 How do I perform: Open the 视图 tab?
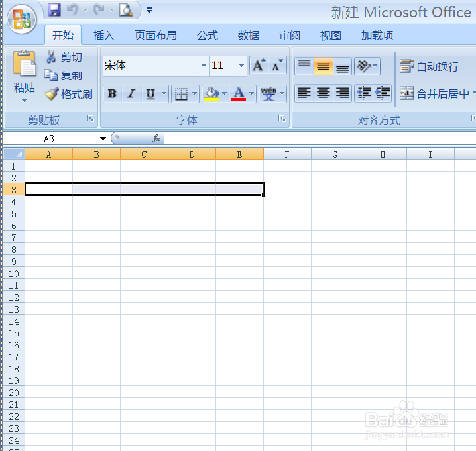[331, 36]
